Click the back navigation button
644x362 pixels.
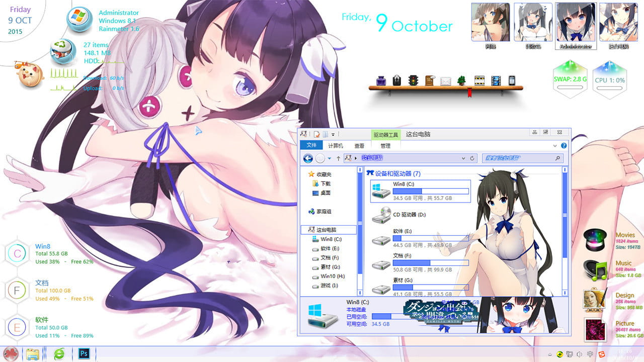tap(307, 157)
